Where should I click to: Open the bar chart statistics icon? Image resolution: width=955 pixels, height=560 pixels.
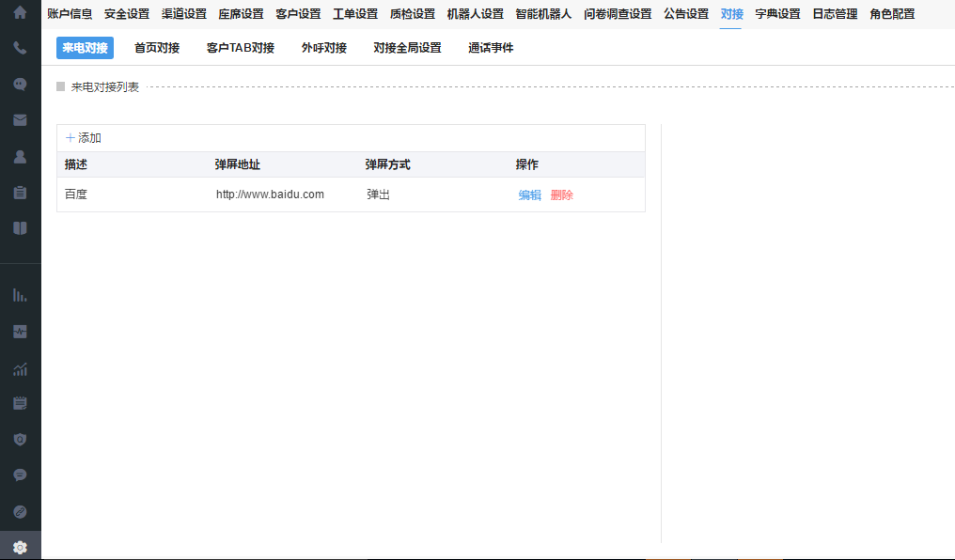click(x=20, y=295)
